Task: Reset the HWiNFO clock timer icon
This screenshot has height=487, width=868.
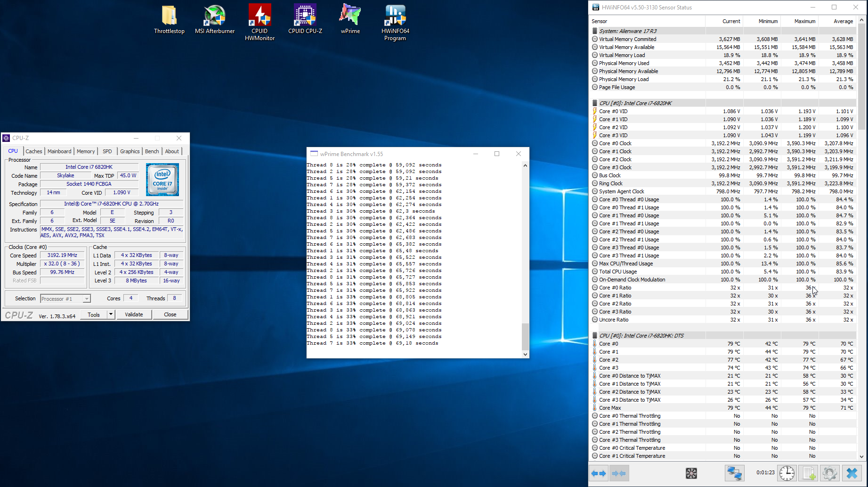Action: (x=787, y=473)
